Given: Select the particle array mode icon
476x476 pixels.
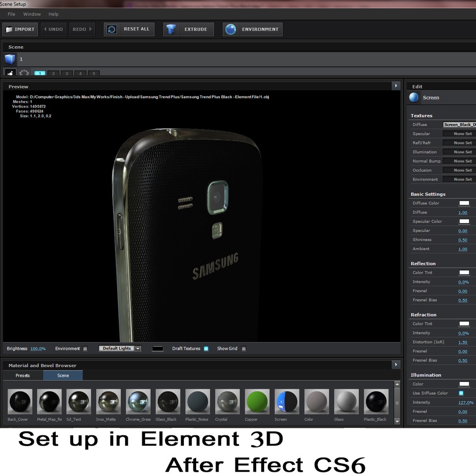Looking at the screenshot, I should 24,72.
